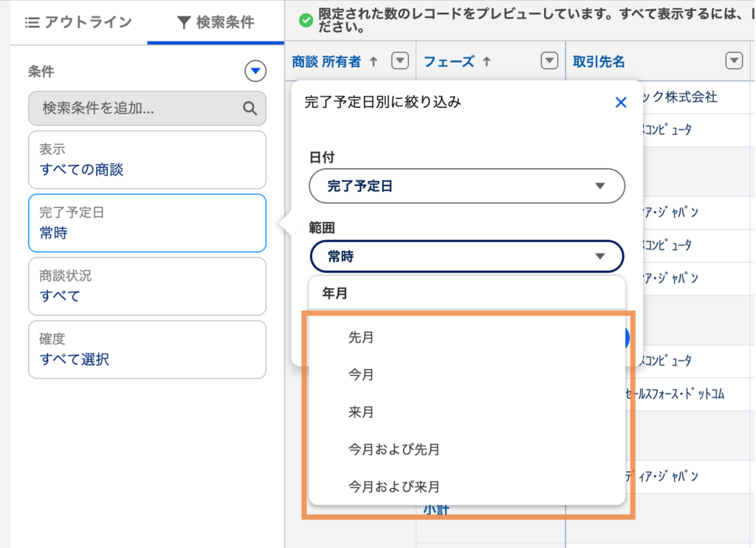Pick 今月および来月 option
This screenshot has height=548, width=756.
click(x=394, y=487)
